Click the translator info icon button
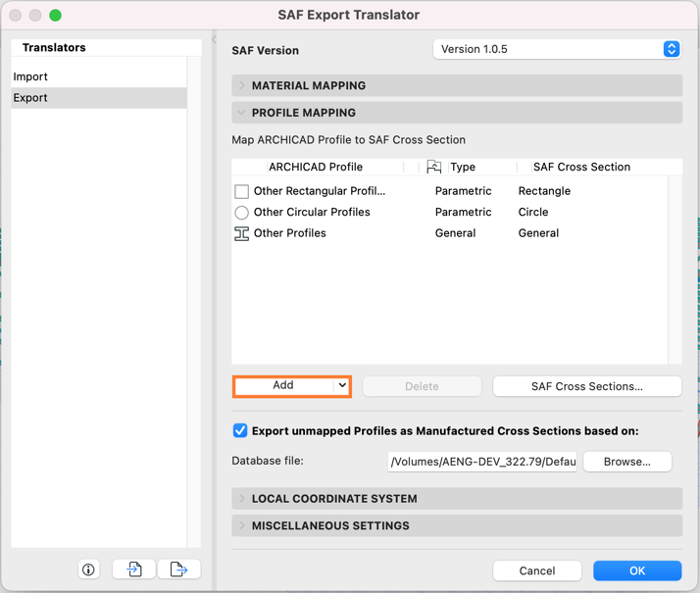This screenshot has width=700, height=593. [x=88, y=569]
